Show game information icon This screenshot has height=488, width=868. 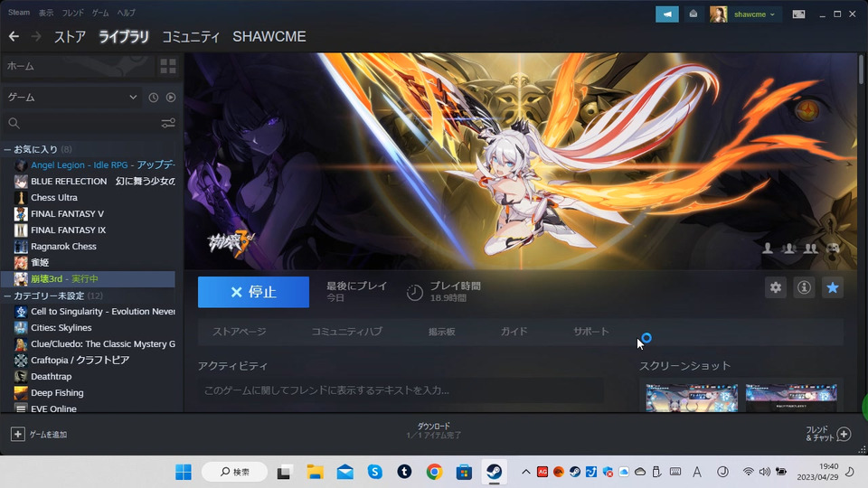click(x=804, y=287)
